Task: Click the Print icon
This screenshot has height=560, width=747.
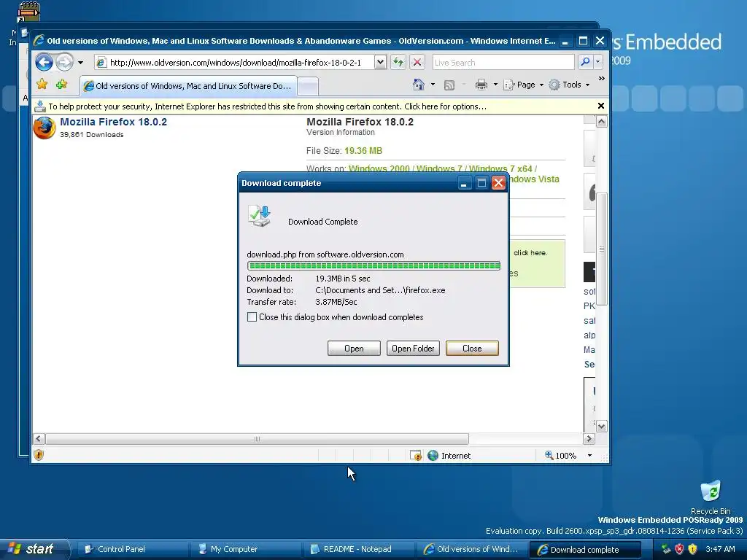Action: (481, 85)
